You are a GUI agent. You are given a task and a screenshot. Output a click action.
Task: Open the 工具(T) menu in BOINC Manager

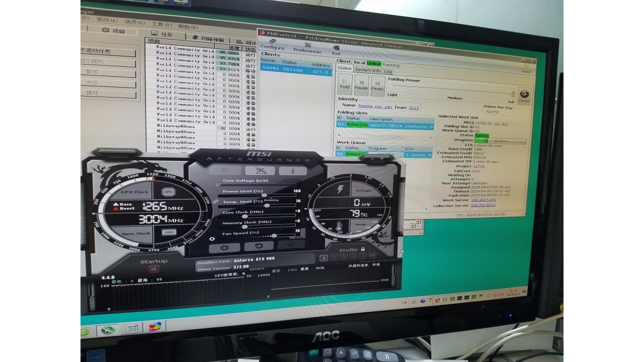(x=163, y=24)
